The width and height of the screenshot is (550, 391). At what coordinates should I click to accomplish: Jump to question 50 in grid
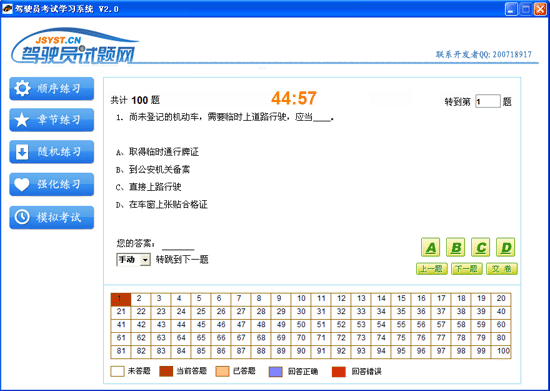301,325
